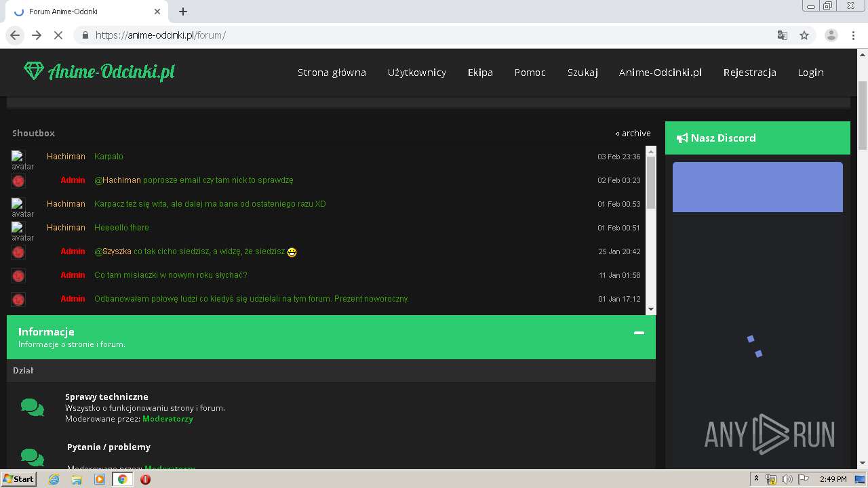This screenshot has width=868, height=488.
Task: Click Anime-Odcinki.pl in the top navigation
Action: click(660, 73)
